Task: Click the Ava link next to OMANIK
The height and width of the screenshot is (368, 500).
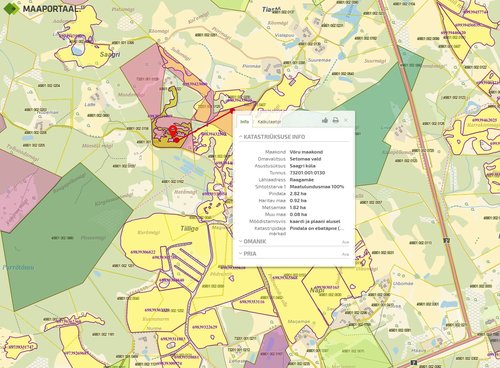Action: (x=345, y=242)
